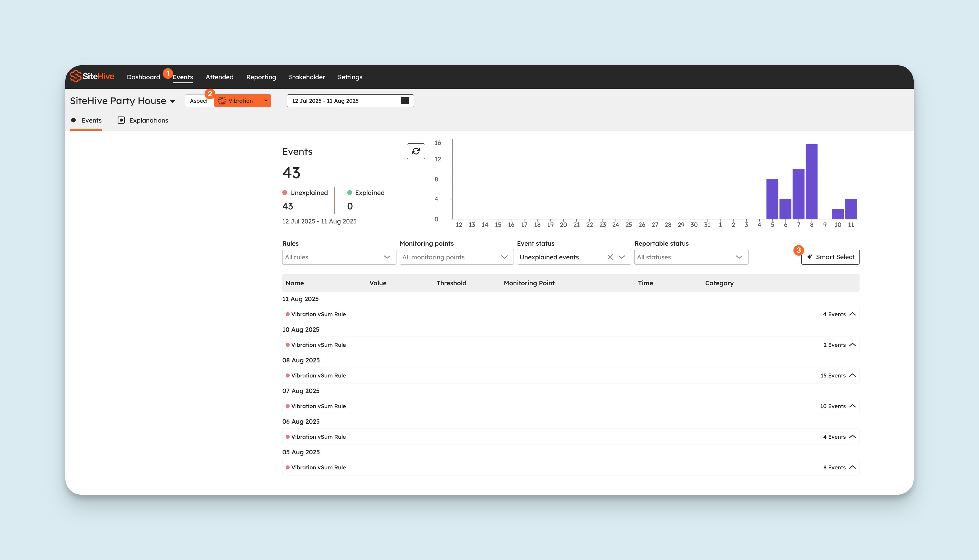Click the Monitoring Point column header

pyautogui.click(x=529, y=283)
